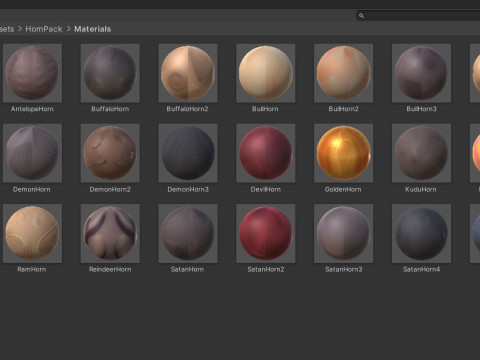
Task: Go to Assets in the breadcrumb path
Action: (7, 29)
